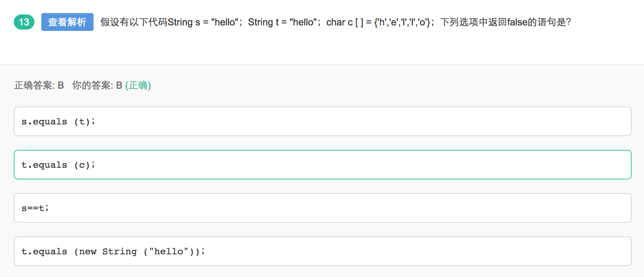Click the question text about String s = "hello"
The width and height of the screenshot is (644, 277).
coord(335,22)
